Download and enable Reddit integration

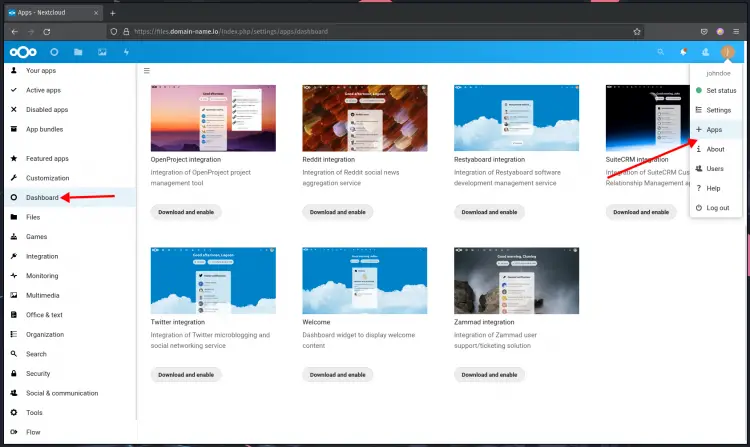coord(338,212)
